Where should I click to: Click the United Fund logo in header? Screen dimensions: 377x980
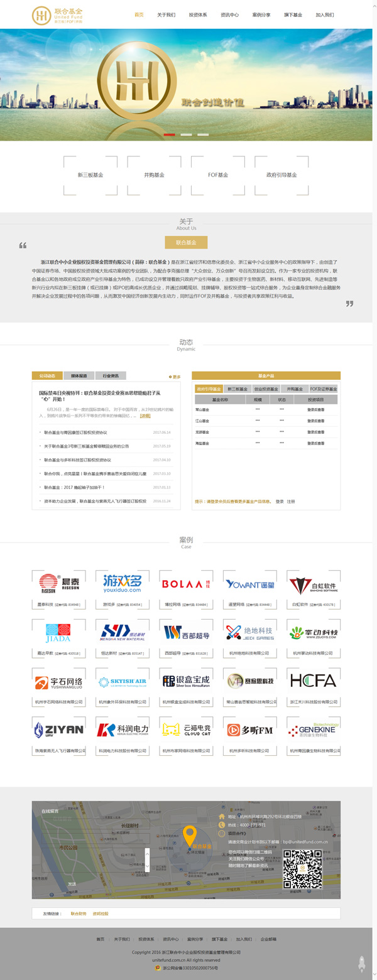pos(58,15)
